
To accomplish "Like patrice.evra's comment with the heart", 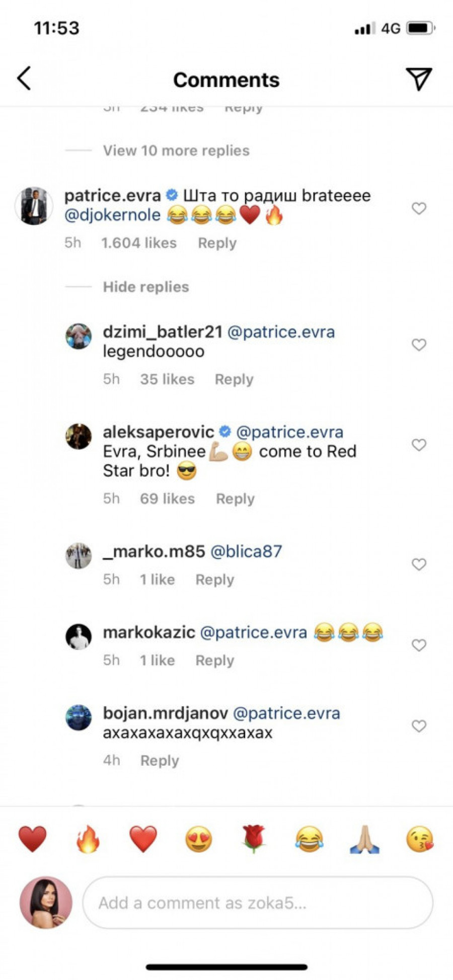I will 419,208.
